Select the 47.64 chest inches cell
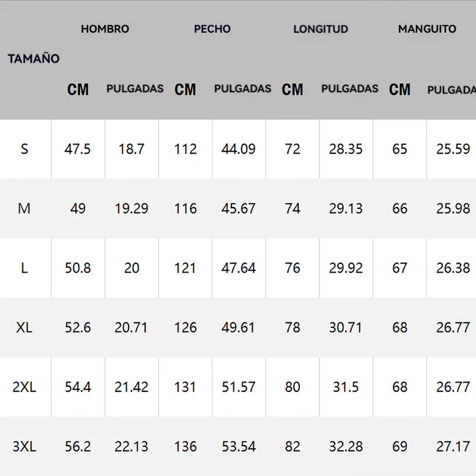The height and width of the screenshot is (476, 476). tap(239, 268)
